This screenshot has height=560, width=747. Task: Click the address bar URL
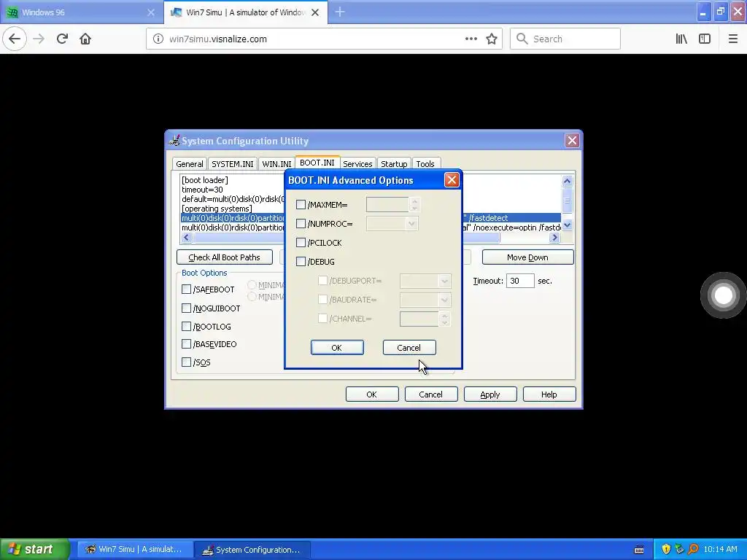click(x=217, y=39)
